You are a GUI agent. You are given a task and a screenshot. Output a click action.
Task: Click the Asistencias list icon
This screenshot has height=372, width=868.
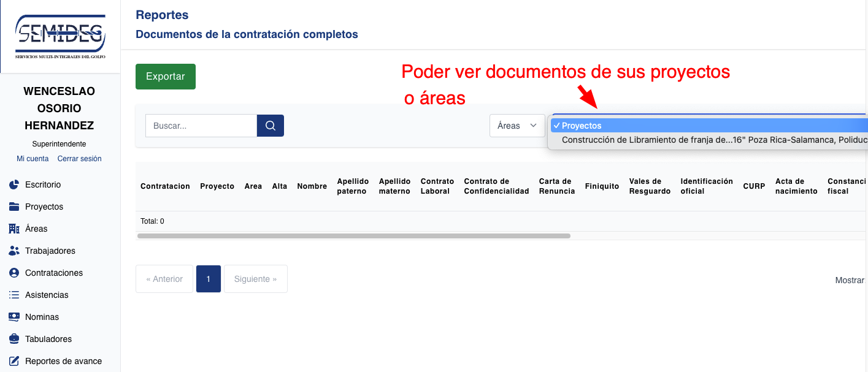click(14, 295)
